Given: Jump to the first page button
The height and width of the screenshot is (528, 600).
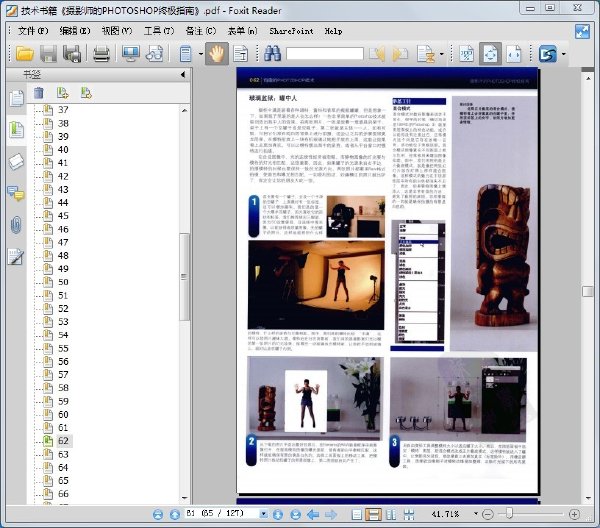Looking at the screenshot, I should (158, 514).
